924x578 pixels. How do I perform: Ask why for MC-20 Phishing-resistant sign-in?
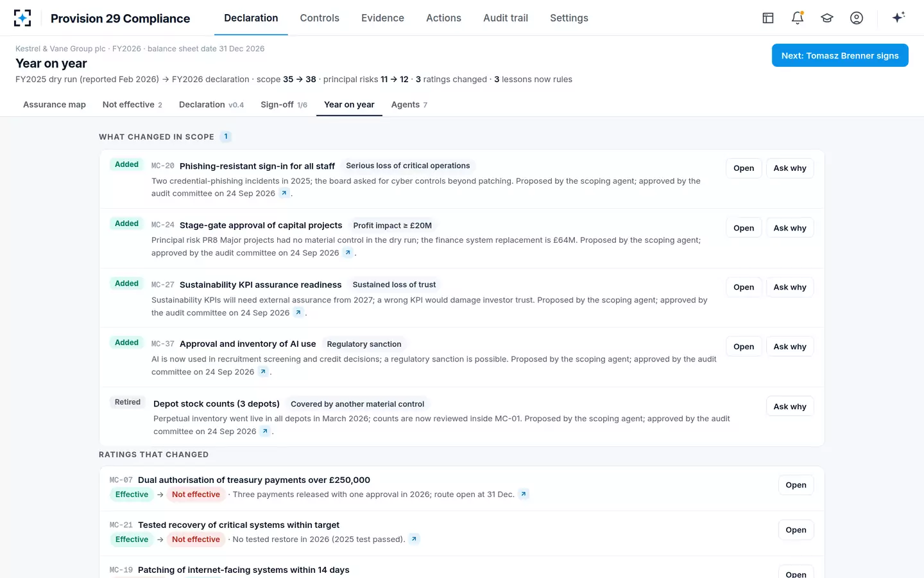790,168
